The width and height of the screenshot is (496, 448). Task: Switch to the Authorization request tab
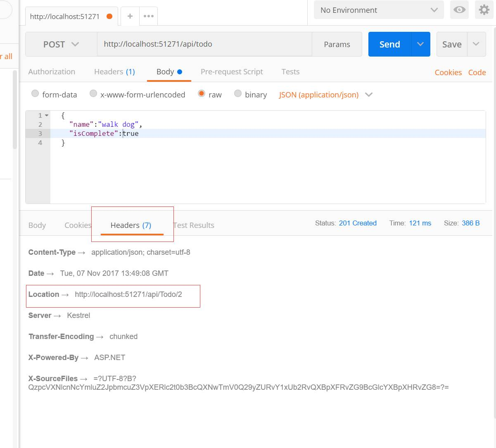[x=52, y=71]
